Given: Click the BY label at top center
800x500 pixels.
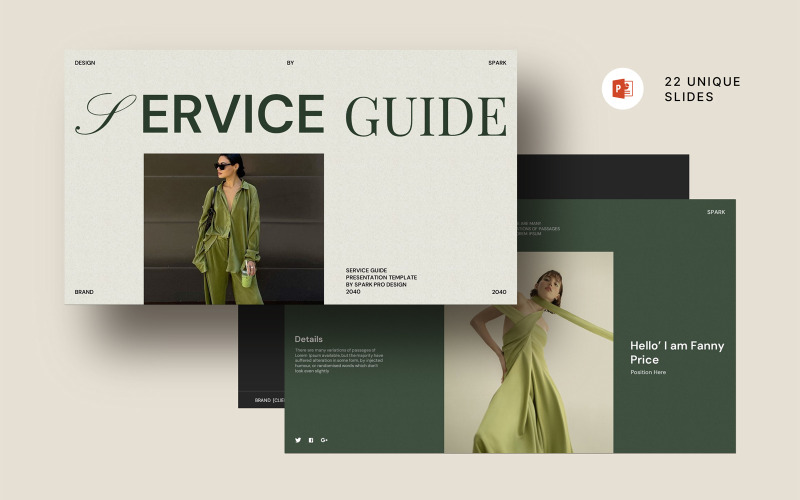Looking at the screenshot, I should (x=290, y=63).
